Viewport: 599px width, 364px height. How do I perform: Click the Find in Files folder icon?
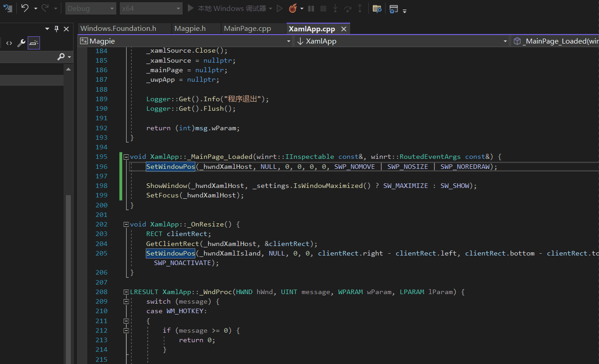point(377,8)
